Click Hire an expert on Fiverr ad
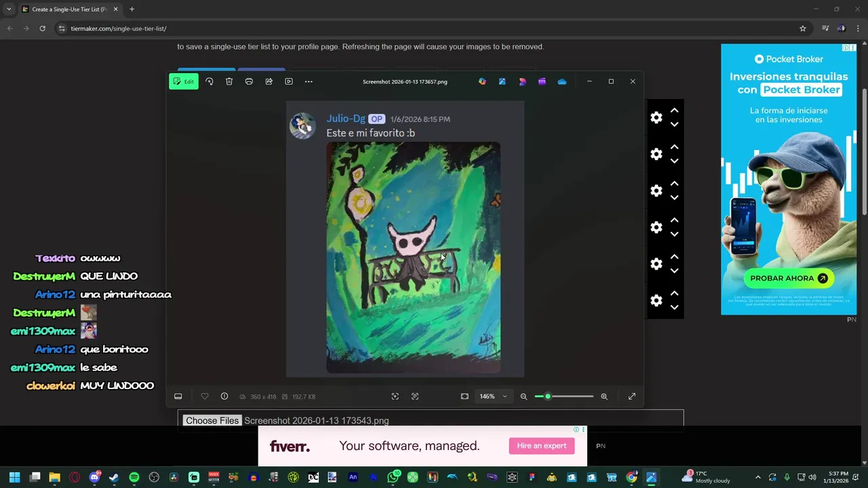Image resolution: width=868 pixels, height=488 pixels. [541, 445]
